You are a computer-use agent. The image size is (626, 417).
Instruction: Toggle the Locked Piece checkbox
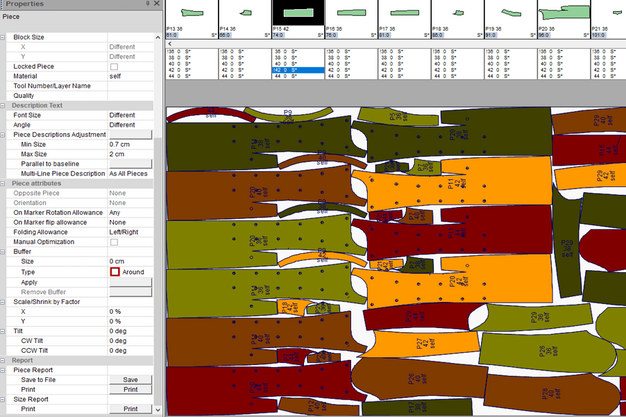click(x=114, y=67)
